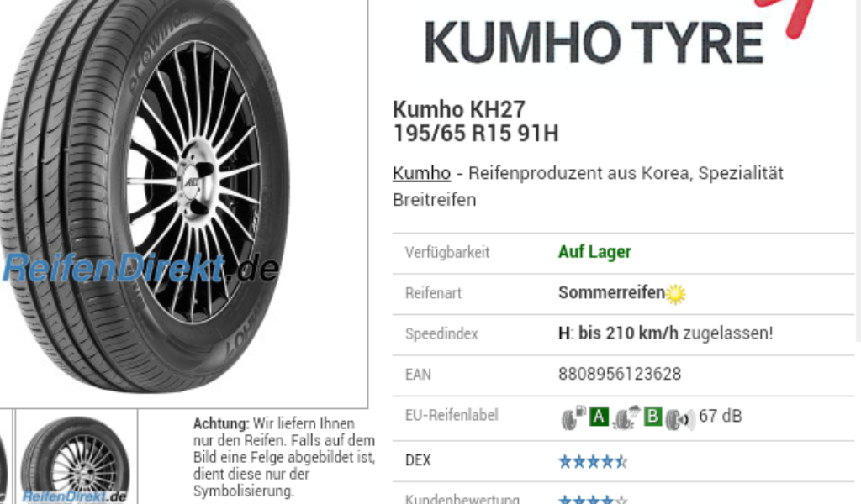Screen dimensions: 861x504
Task: Click the Kundenbewertung star rating
Action: pyautogui.click(x=593, y=500)
